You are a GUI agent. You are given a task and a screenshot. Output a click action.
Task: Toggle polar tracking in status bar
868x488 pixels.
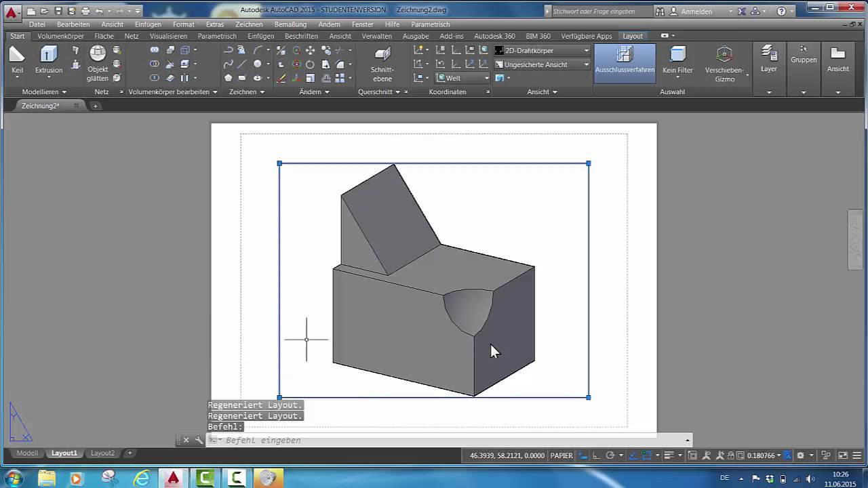coord(610,455)
